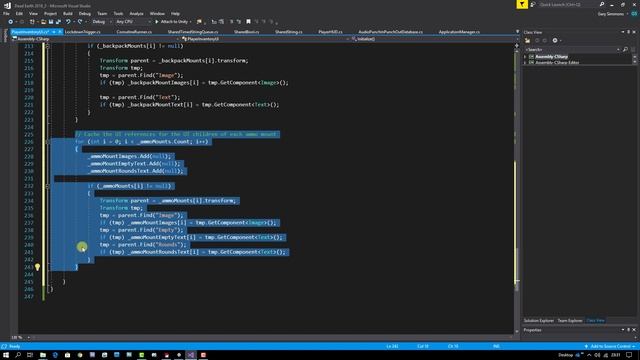
Task: Click the Attach to Unity button
Action: (x=172, y=22)
